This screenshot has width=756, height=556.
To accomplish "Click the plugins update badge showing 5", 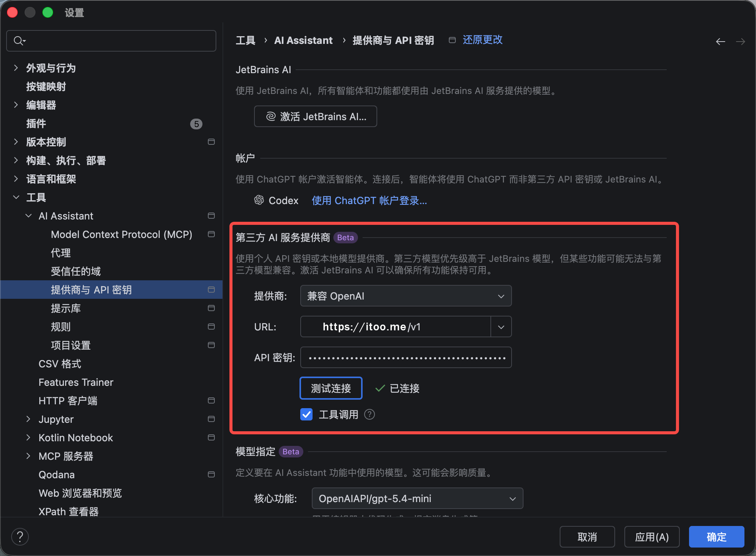I will pyautogui.click(x=196, y=124).
